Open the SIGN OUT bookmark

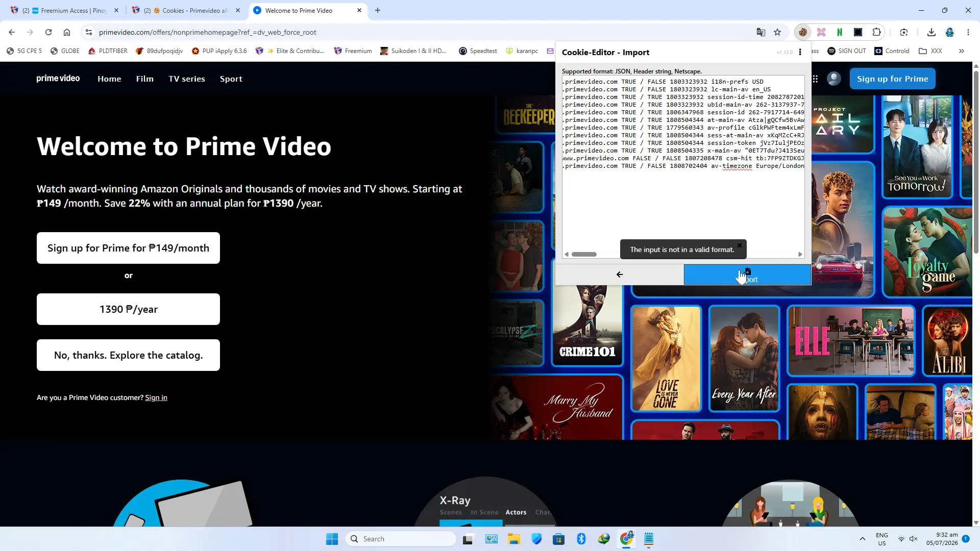pos(847,51)
